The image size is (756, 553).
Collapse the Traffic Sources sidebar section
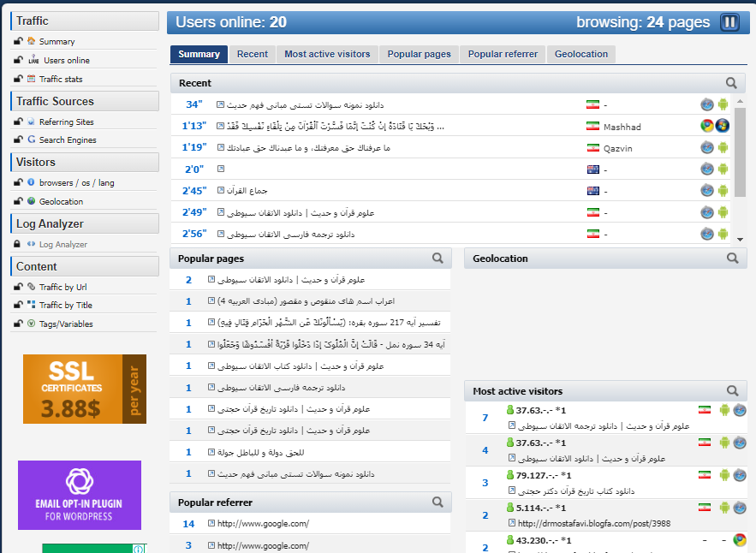[86, 101]
